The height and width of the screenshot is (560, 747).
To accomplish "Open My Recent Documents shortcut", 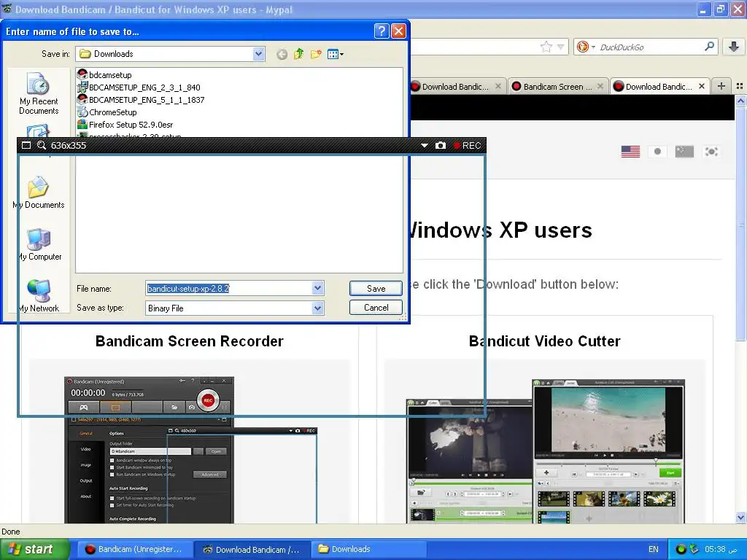I will pos(39,94).
